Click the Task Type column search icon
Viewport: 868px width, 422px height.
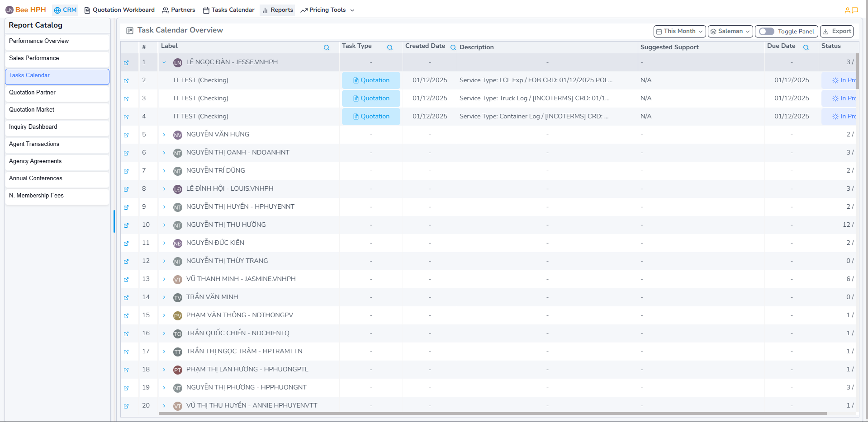(389, 47)
